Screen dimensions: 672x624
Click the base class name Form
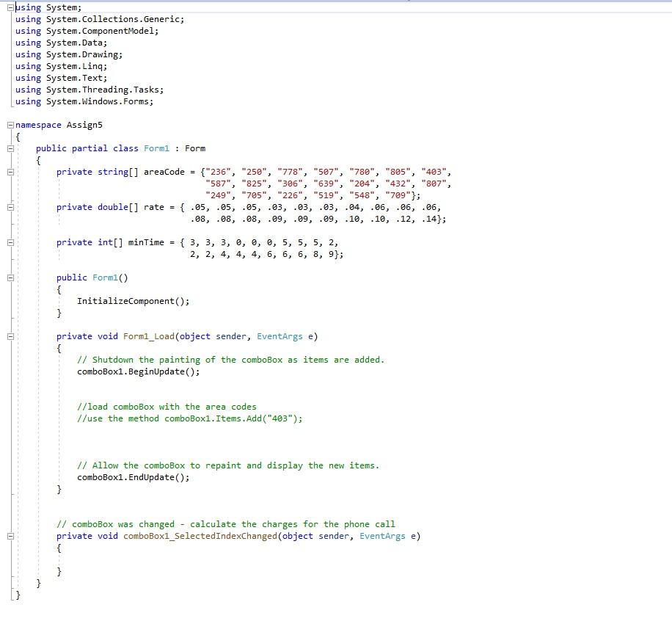[x=195, y=148]
